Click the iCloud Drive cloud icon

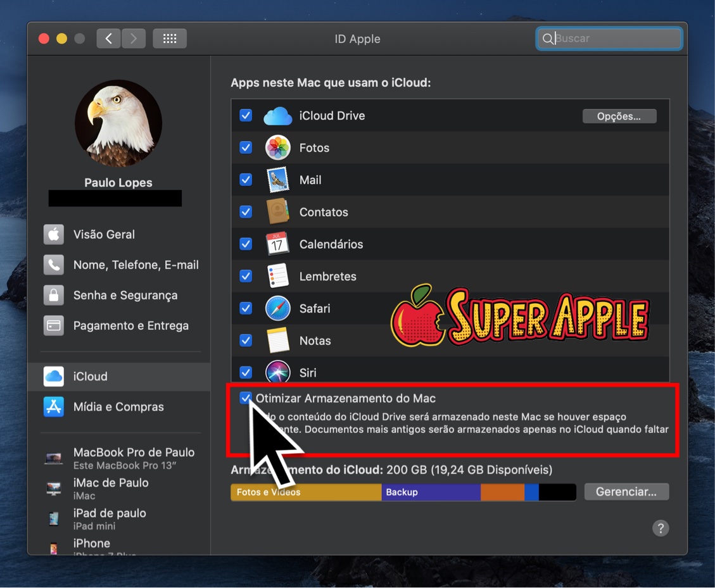[277, 116]
